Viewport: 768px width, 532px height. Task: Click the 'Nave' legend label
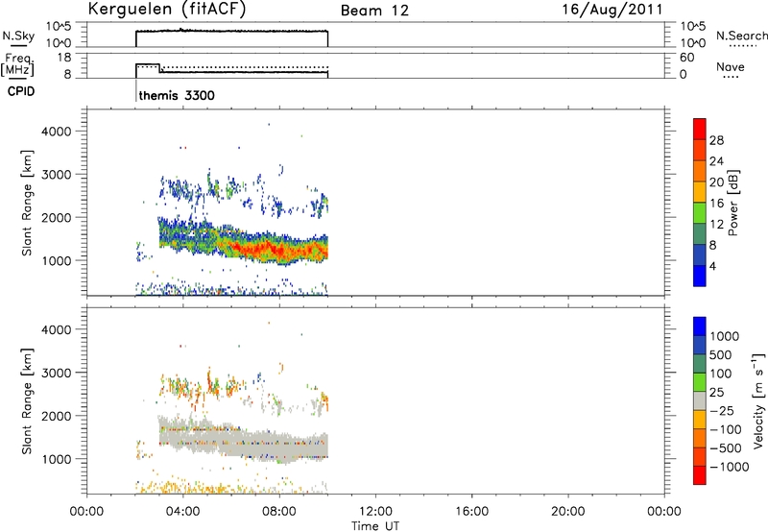click(731, 66)
